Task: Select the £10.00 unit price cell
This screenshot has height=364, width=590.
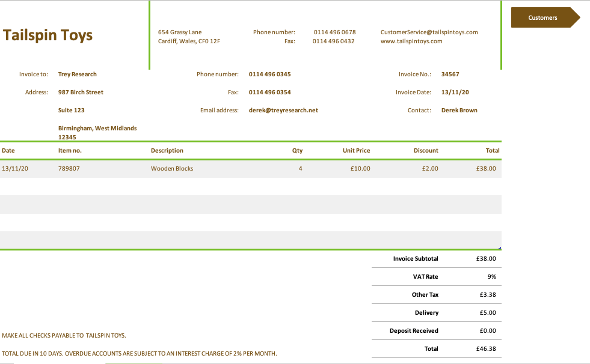Action: point(360,169)
